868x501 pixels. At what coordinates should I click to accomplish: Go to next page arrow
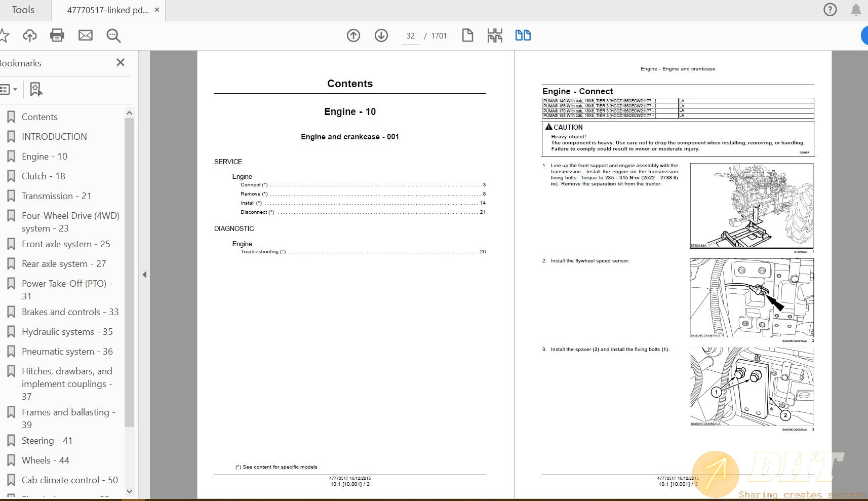pyautogui.click(x=381, y=35)
